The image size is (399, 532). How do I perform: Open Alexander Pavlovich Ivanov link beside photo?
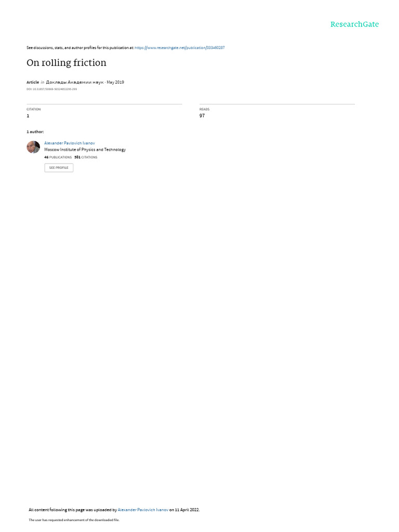(x=70, y=143)
